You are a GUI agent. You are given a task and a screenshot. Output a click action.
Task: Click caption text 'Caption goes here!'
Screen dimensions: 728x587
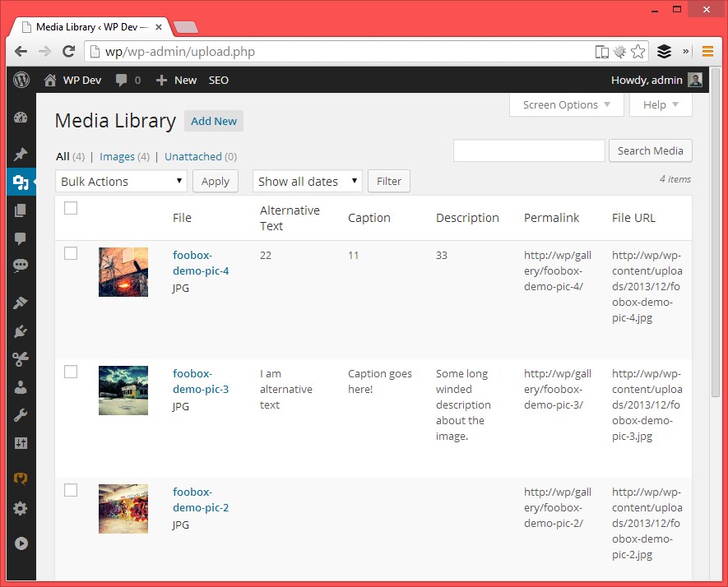tap(380, 381)
